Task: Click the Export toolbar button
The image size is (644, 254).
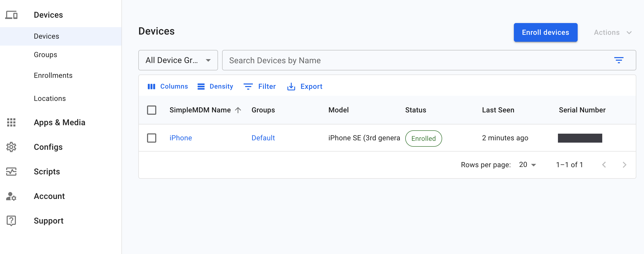Action: click(x=305, y=87)
